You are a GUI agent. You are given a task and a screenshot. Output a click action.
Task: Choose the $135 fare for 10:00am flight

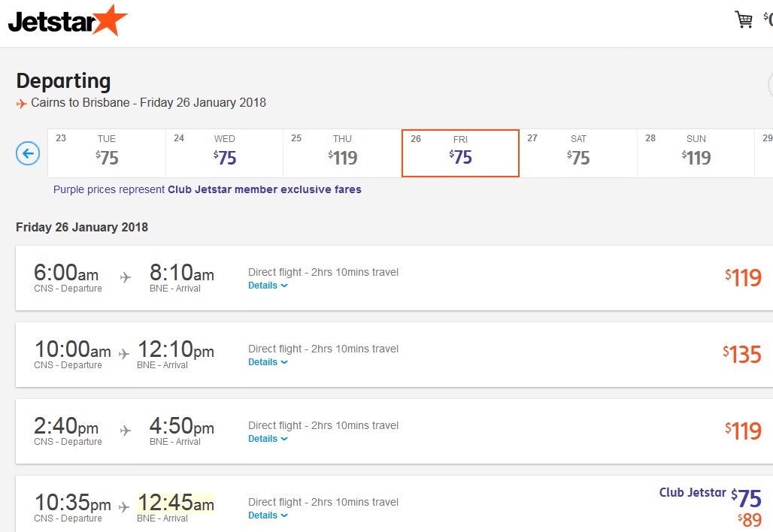click(742, 355)
